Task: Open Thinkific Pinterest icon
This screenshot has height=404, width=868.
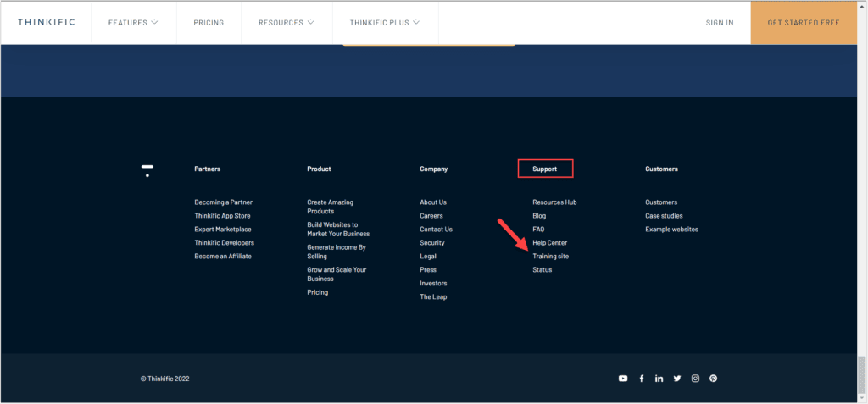Action: [713, 379]
